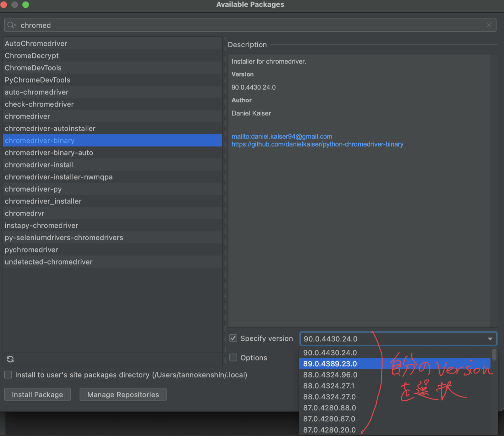Select the chromedriver-autoinstaller package
The image size is (504, 436).
pos(112,128)
